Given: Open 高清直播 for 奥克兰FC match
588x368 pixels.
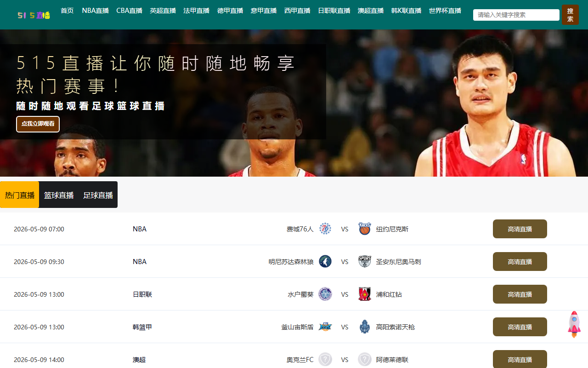Looking at the screenshot, I should pos(520,359).
